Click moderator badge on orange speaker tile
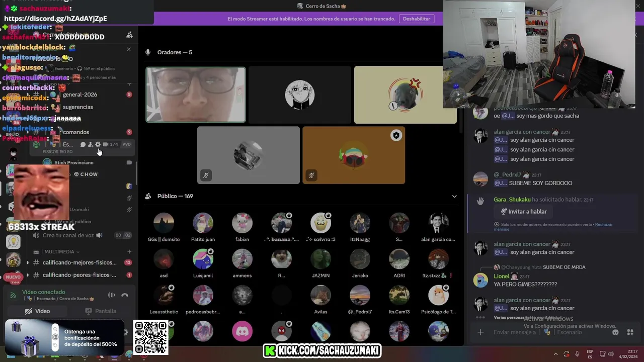 point(396,135)
